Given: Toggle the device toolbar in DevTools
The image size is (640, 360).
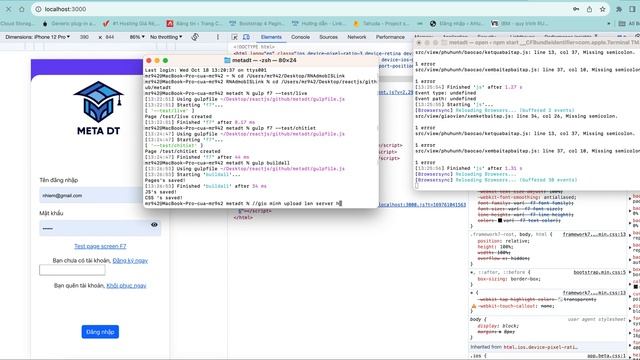Looking at the screenshot, I should click(246, 37).
